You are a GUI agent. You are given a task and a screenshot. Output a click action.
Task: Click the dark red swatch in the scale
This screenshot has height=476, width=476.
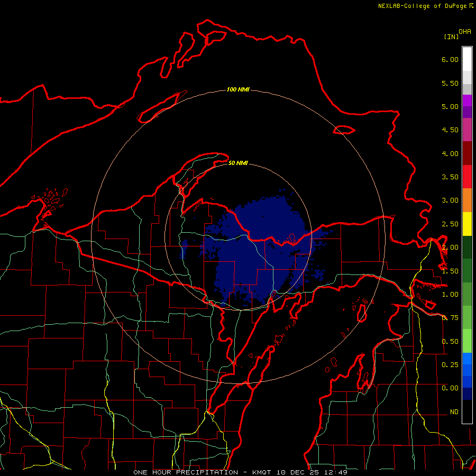point(467,153)
